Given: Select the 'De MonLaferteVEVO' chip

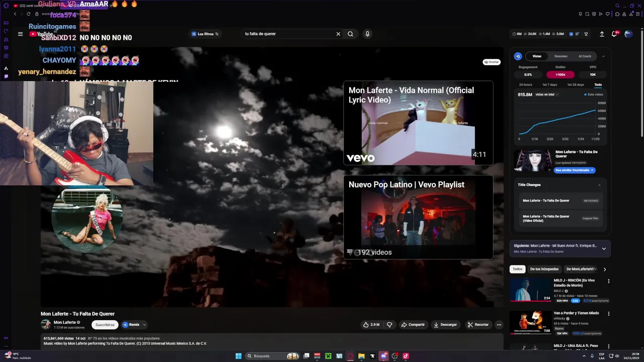Looking at the screenshot, I should click(x=581, y=269).
